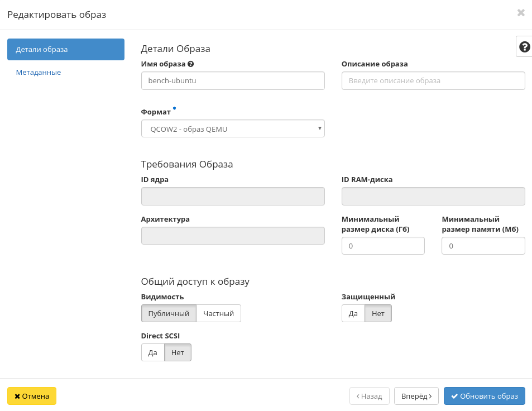
Task: Enable Direct SCSI with Да
Action: coord(152,353)
